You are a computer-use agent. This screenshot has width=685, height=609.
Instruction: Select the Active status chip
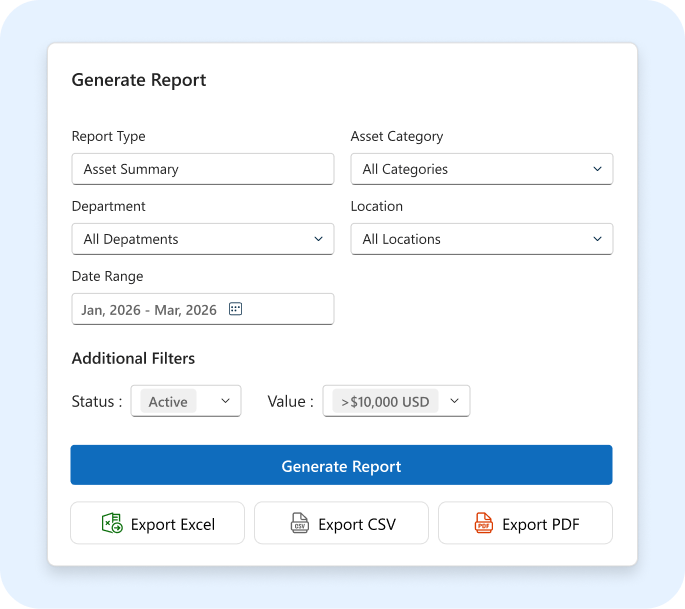click(168, 401)
